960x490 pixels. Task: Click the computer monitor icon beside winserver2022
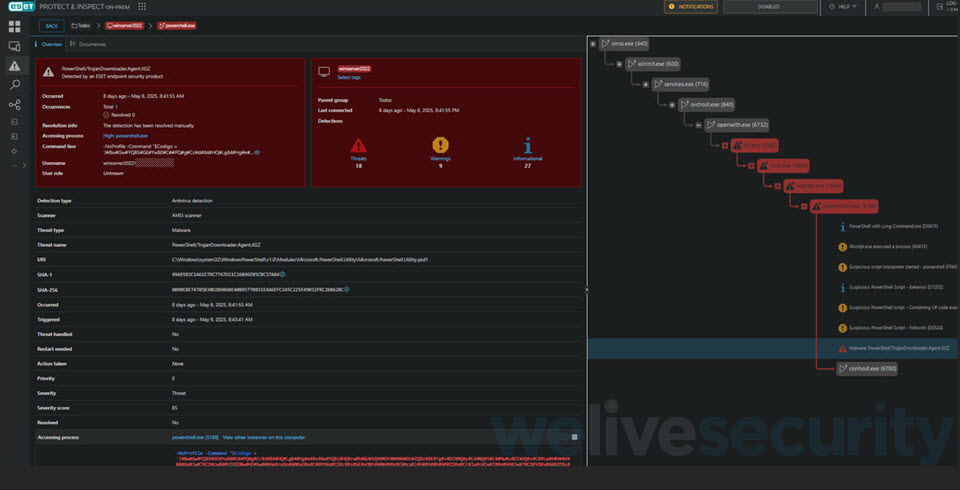pos(324,72)
